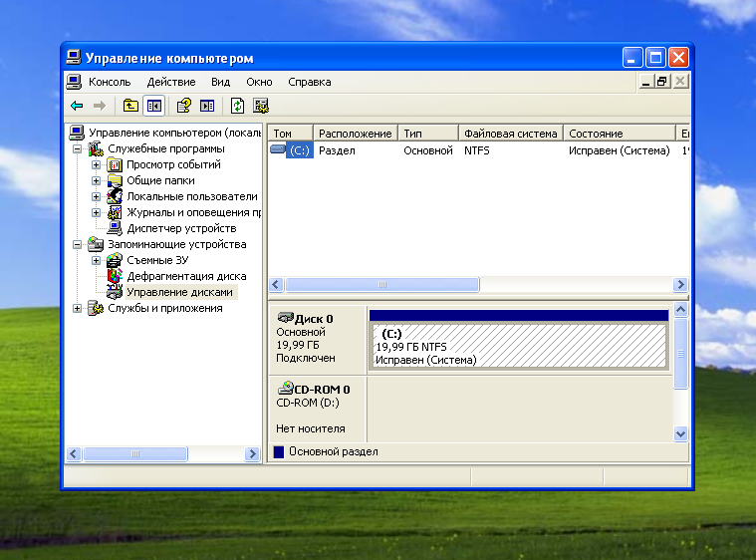Sort by the Тип column header

(x=428, y=134)
